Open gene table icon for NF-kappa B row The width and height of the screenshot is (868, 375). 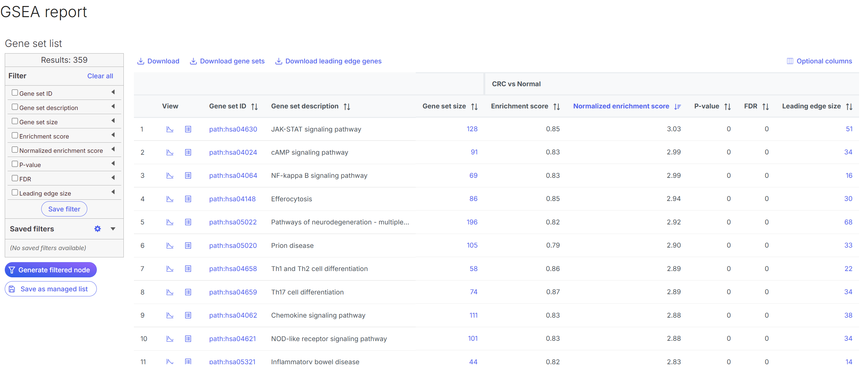coord(188,176)
